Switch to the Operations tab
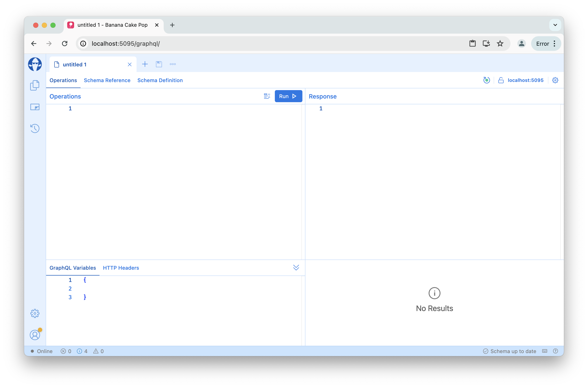This screenshot has height=388, width=588. pos(63,80)
